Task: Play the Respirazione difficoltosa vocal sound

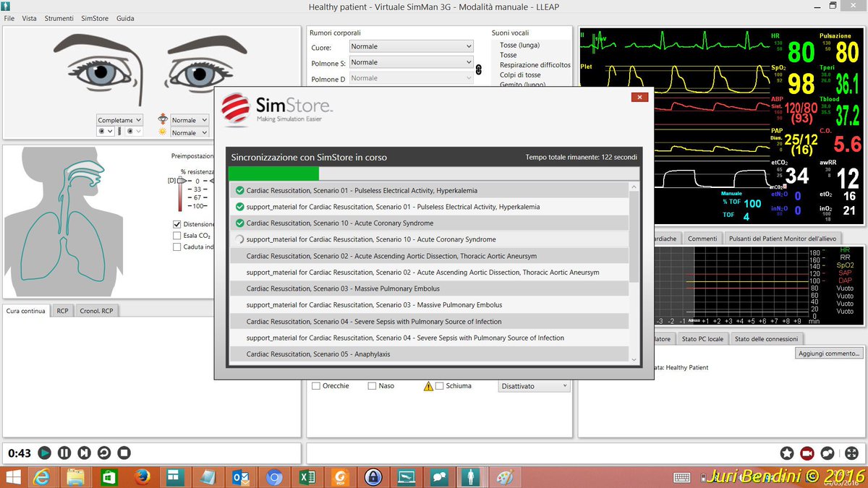Action: 535,65
